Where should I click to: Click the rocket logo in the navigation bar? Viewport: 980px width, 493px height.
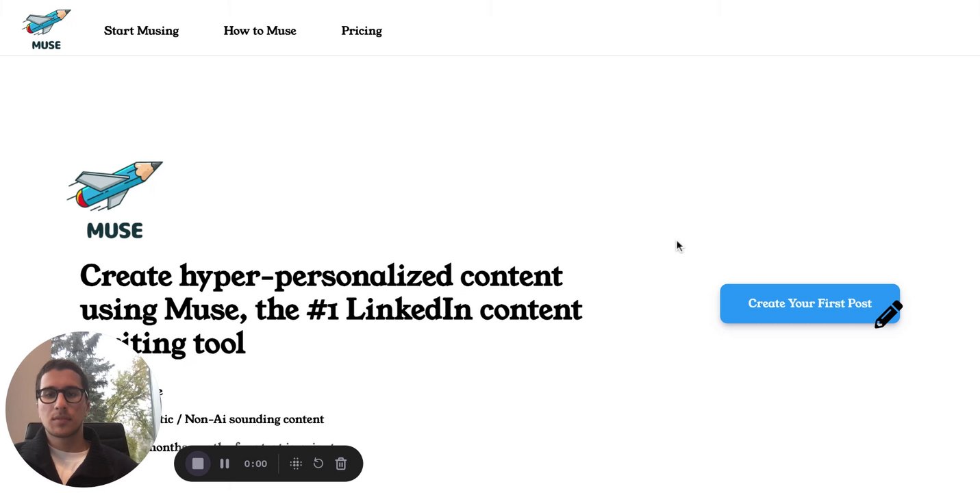click(x=47, y=22)
